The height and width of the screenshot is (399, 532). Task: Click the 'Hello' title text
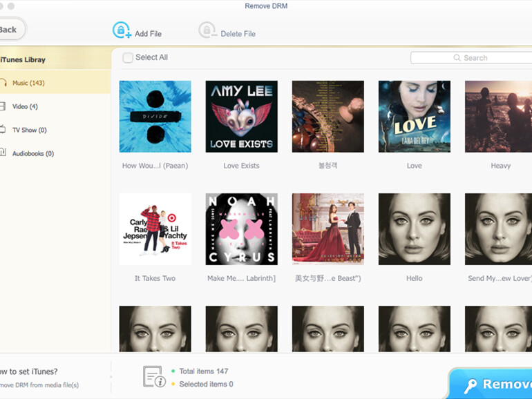(x=415, y=278)
